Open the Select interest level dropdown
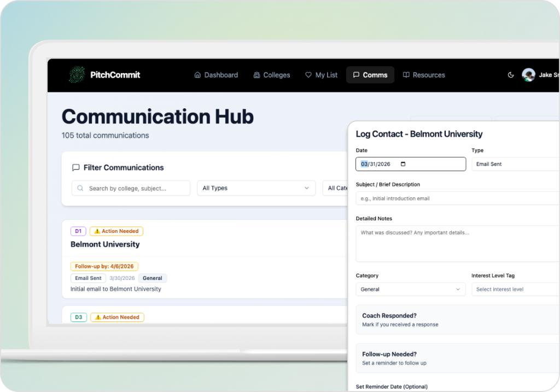The height and width of the screenshot is (392, 560). 515,289
